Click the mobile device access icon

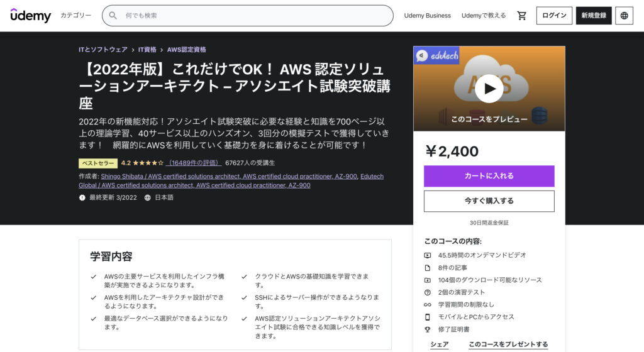tap(428, 317)
